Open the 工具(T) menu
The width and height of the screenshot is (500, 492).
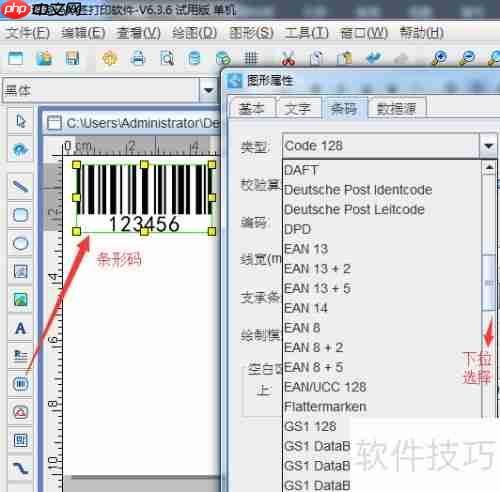(307, 33)
